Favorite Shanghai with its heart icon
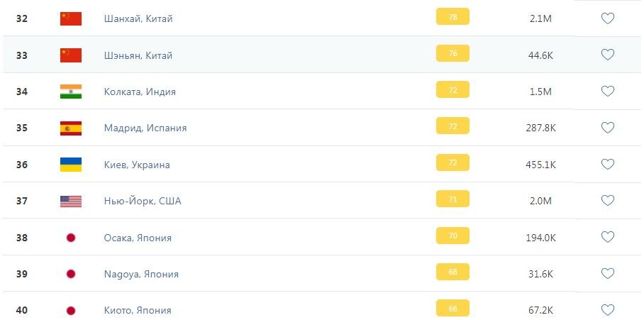 click(x=607, y=18)
